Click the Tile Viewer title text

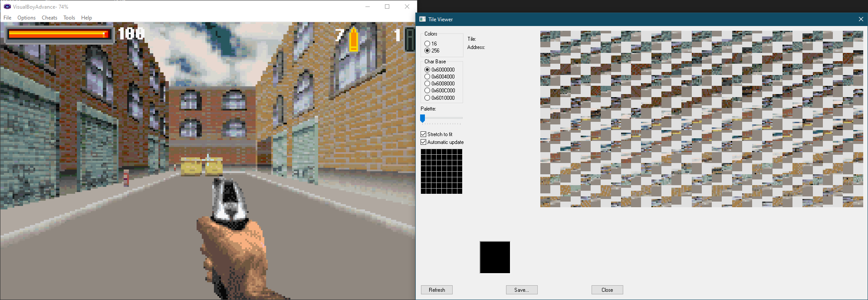coord(441,20)
